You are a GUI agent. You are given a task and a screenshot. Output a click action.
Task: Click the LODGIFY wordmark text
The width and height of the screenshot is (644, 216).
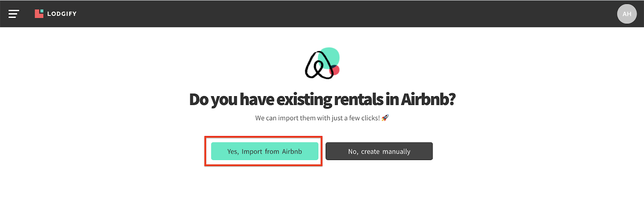coord(62,14)
